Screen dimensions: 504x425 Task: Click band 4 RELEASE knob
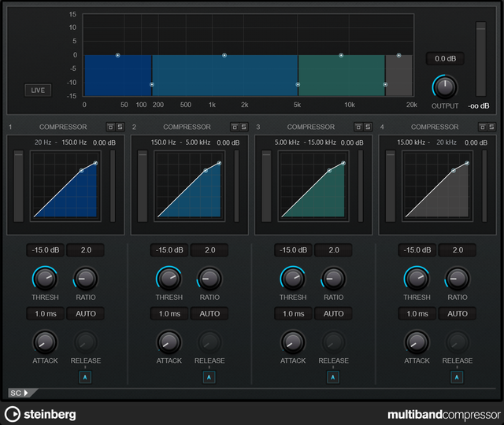point(458,342)
